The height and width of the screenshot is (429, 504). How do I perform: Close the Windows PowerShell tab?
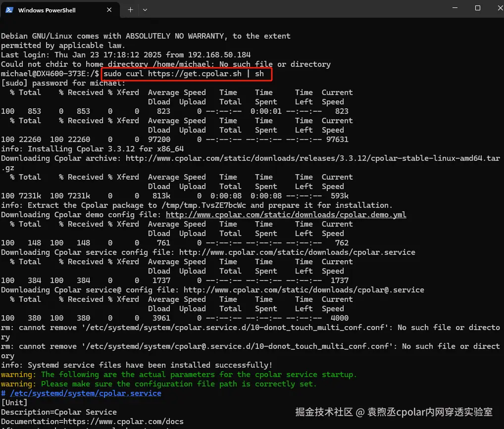pos(109,10)
